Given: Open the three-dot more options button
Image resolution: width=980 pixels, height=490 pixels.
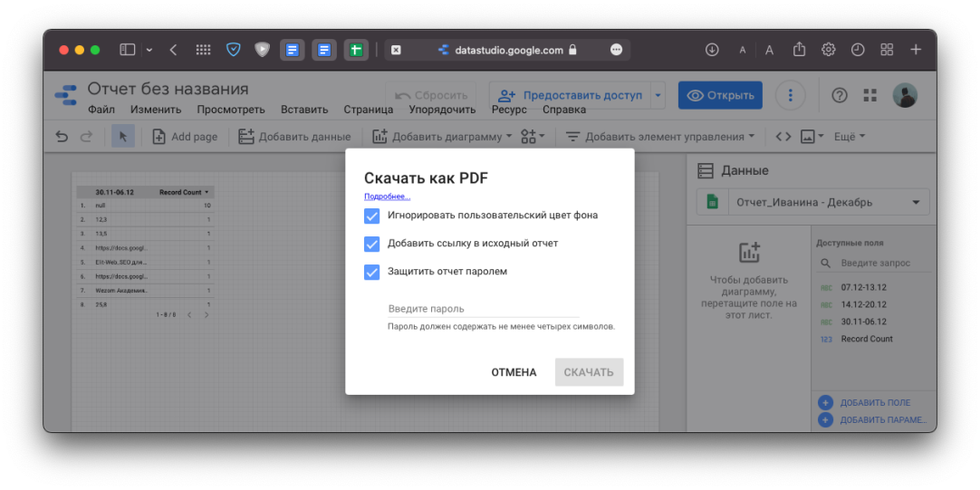Looking at the screenshot, I should [791, 96].
